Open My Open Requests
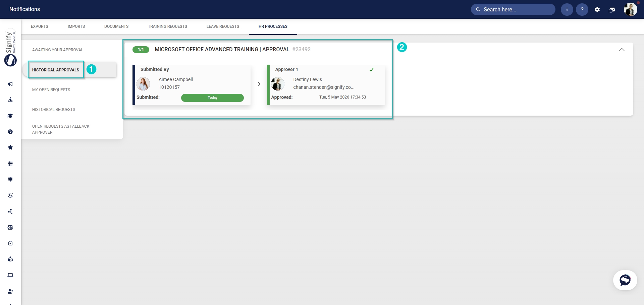The width and height of the screenshot is (644, 305). tap(51, 90)
